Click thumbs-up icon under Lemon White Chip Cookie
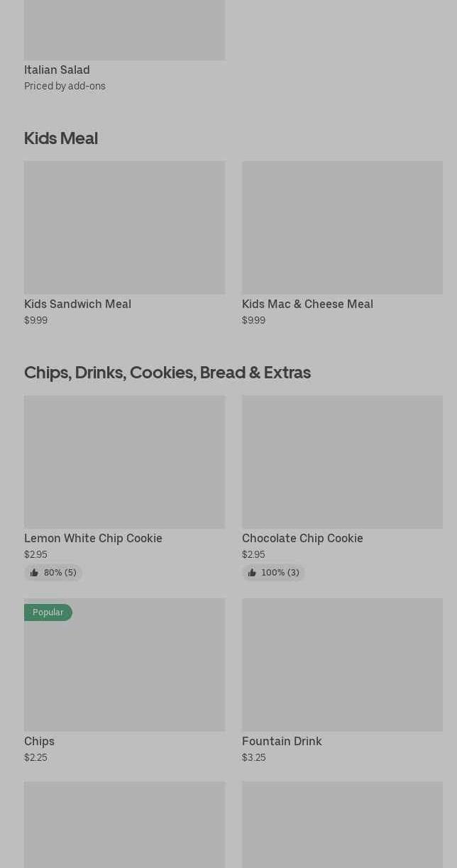 (x=34, y=573)
